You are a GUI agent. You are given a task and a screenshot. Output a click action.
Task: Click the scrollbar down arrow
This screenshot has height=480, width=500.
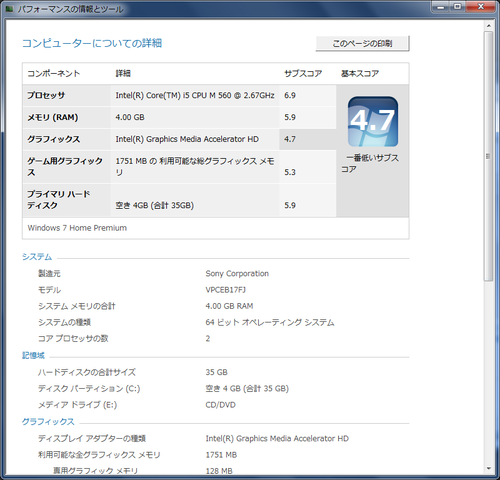click(x=489, y=468)
